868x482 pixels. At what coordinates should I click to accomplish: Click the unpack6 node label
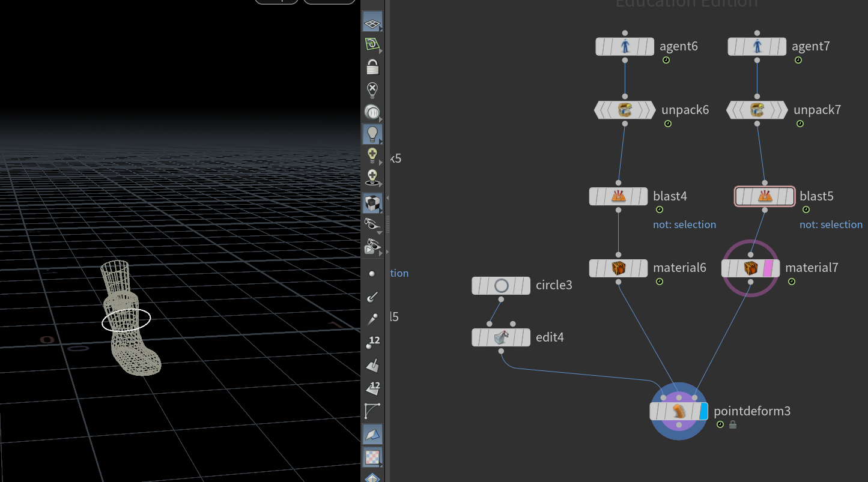click(x=685, y=110)
